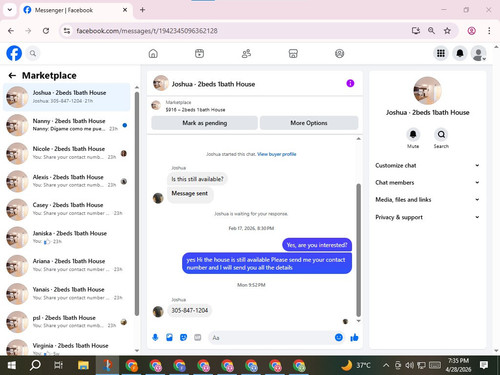Screen dimensions: 500x375
Task: Click the 305-847-1204 message bubble
Action: coord(189,311)
